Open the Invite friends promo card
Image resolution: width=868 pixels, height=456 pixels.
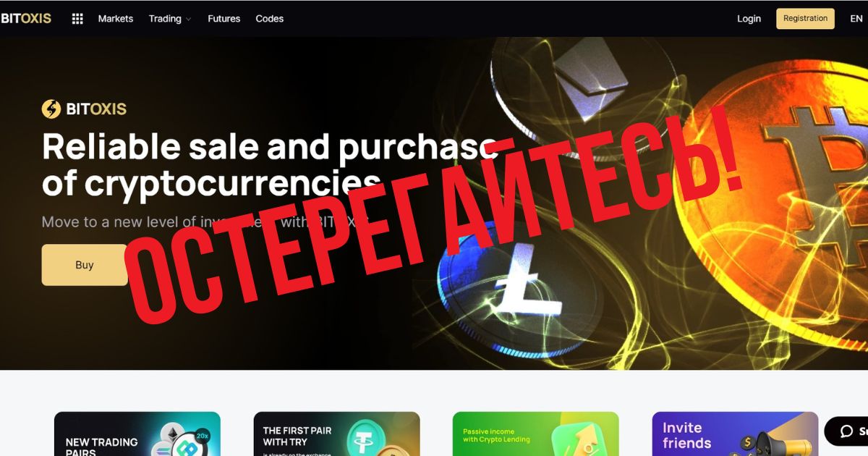(735, 434)
